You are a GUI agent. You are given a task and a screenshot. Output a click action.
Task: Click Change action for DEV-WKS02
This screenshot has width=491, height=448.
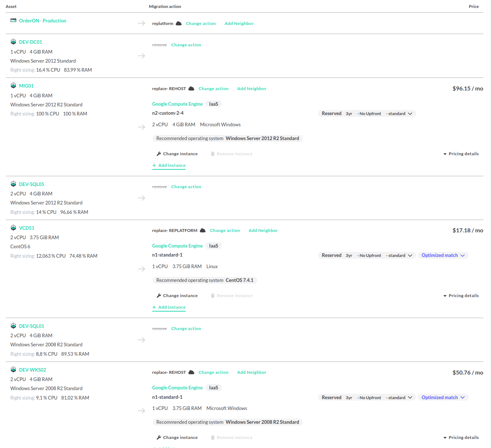point(213,372)
